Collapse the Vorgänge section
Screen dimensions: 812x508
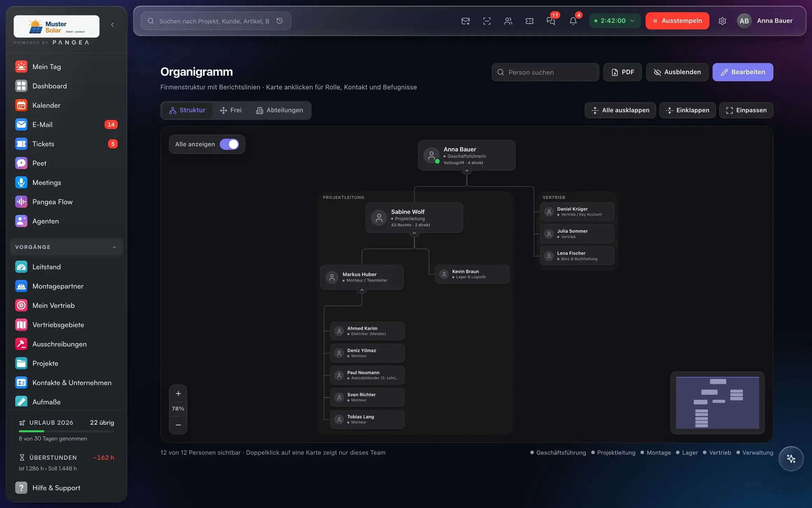(66, 247)
